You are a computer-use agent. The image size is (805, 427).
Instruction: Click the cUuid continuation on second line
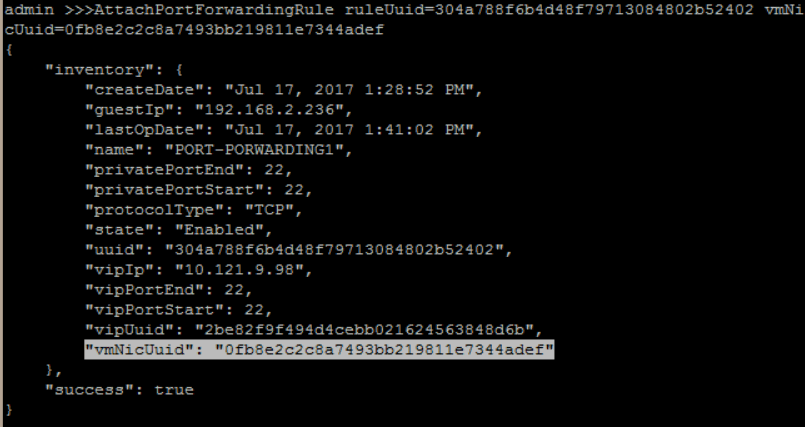click(x=194, y=30)
